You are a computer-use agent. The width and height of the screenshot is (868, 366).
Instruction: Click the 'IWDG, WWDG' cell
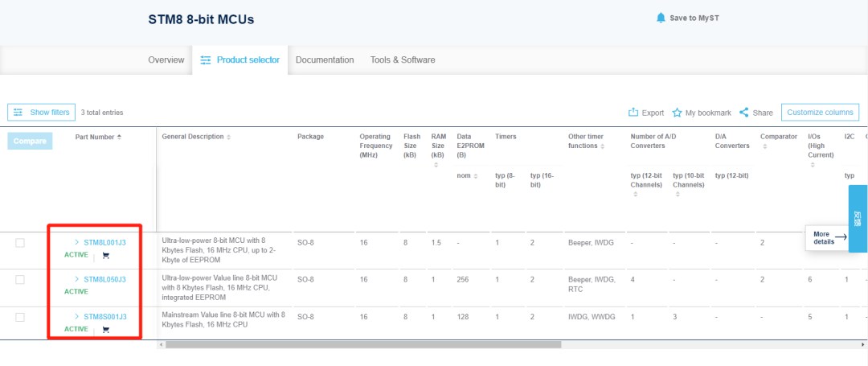[x=592, y=317]
